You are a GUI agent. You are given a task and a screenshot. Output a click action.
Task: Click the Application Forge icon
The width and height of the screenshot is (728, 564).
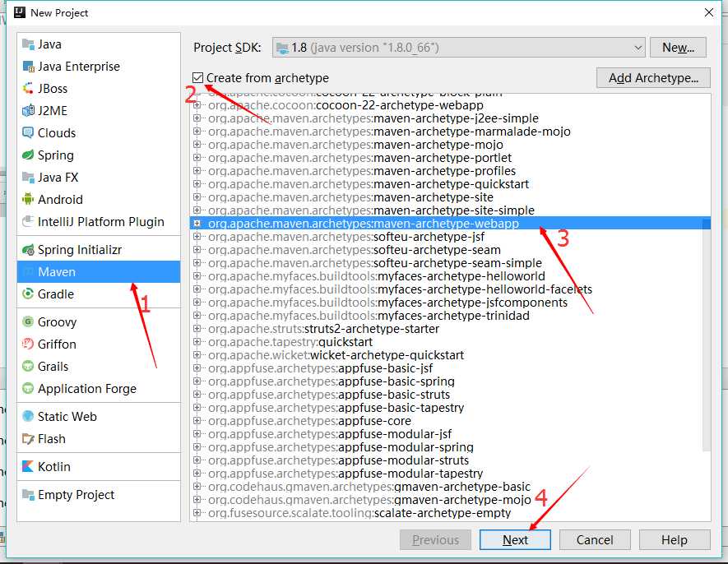click(28, 389)
